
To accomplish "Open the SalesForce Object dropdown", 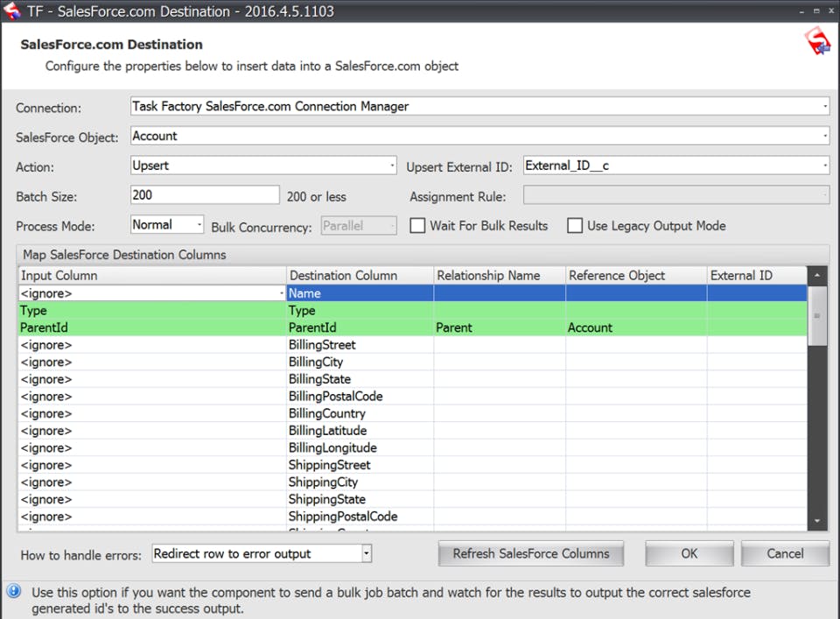I will click(x=825, y=136).
